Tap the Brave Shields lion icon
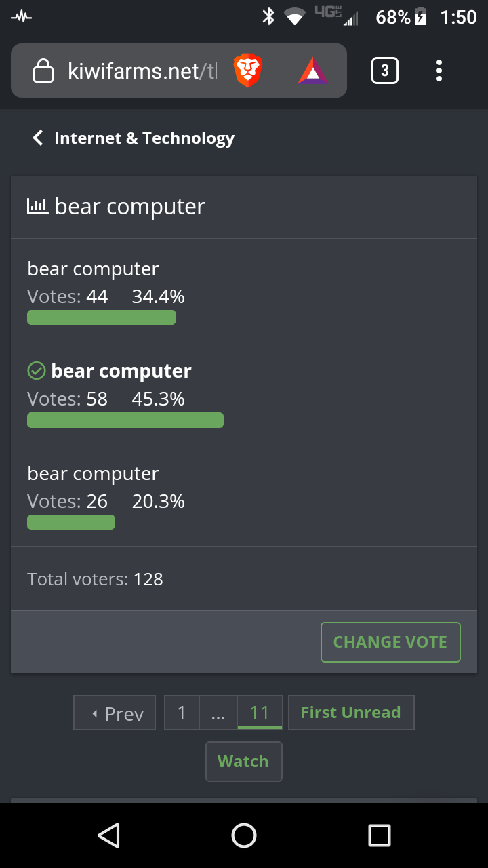Image resolution: width=488 pixels, height=868 pixels. (x=248, y=71)
